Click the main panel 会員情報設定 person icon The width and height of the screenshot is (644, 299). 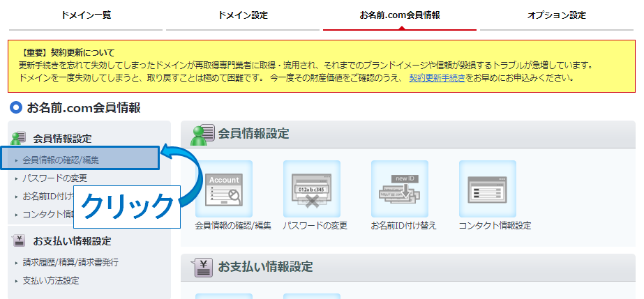click(202, 135)
